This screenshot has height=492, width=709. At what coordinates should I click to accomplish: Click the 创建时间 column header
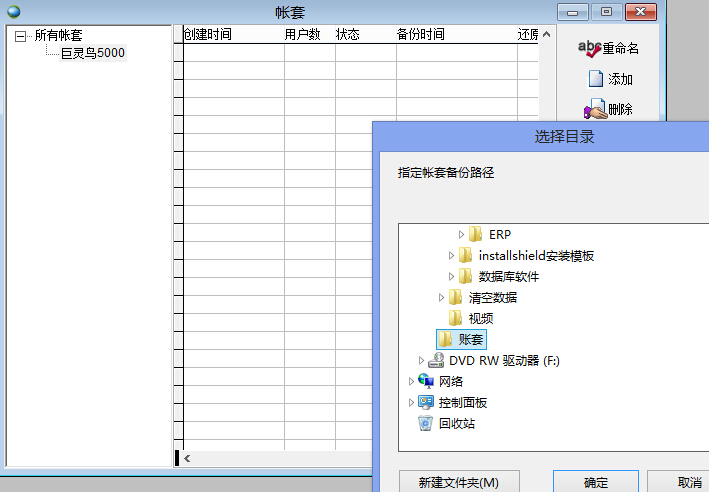(x=208, y=34)
